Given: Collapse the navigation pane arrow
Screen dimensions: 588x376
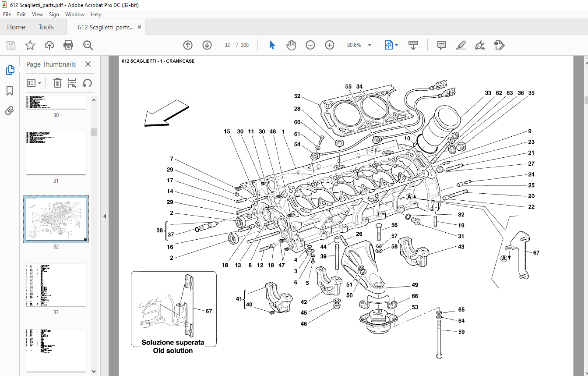Looking at the screenshot, I should click(105, 216).
